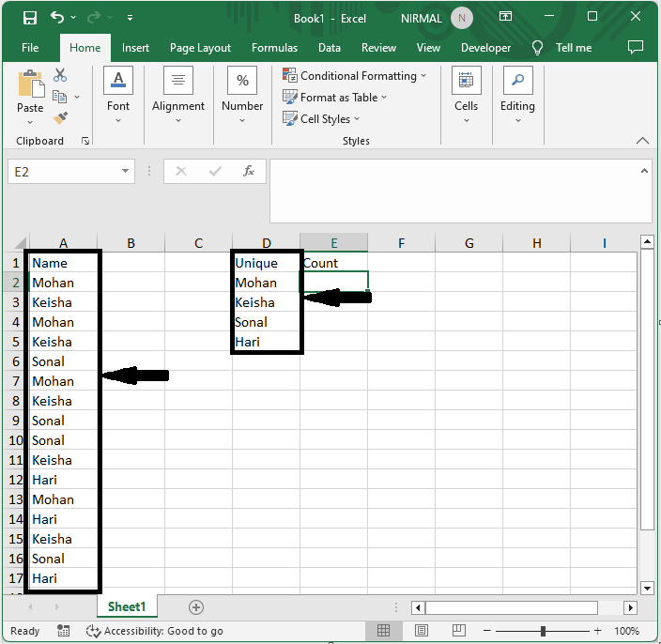Image resolution: width=661 pixels, height=644 pixels.
Task: Open the View tab
Action: click(428, 48)
